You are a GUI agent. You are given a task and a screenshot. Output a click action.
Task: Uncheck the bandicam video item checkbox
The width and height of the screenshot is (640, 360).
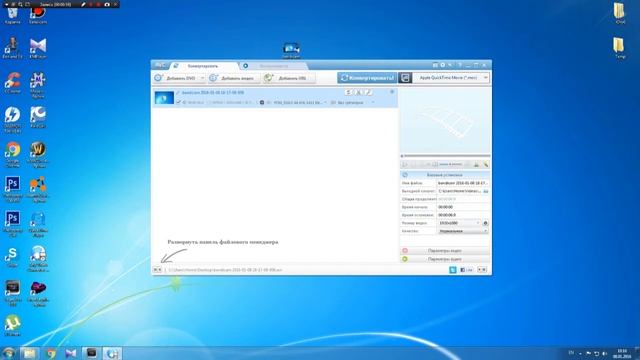click(x=178, y=102)
